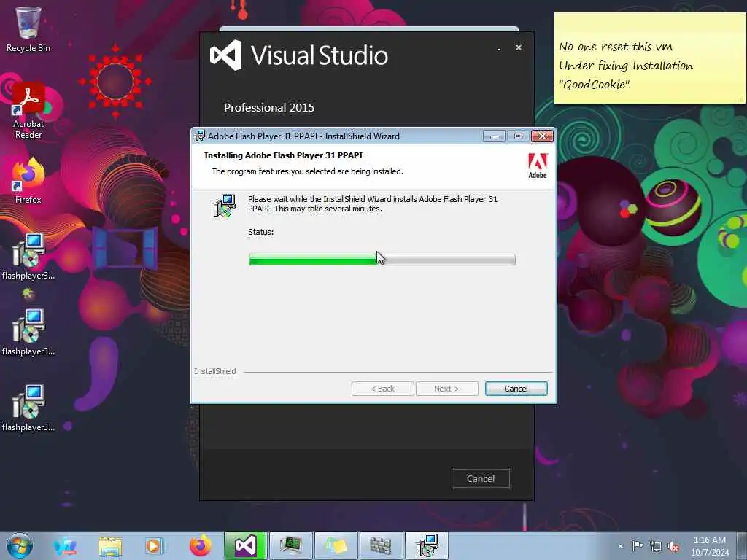Click the "Installing Adobe Flash Player 31 PPAPI" heading
The width and height of the screenshot is (747, 560).
pyautogui.click(x=284, y=155)
